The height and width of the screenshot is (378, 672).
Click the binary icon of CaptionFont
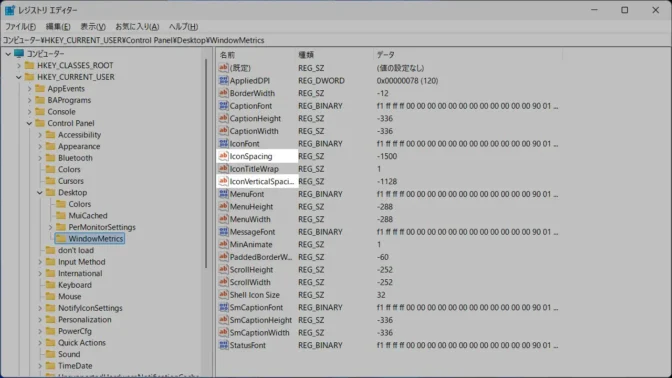pos(223,106)
